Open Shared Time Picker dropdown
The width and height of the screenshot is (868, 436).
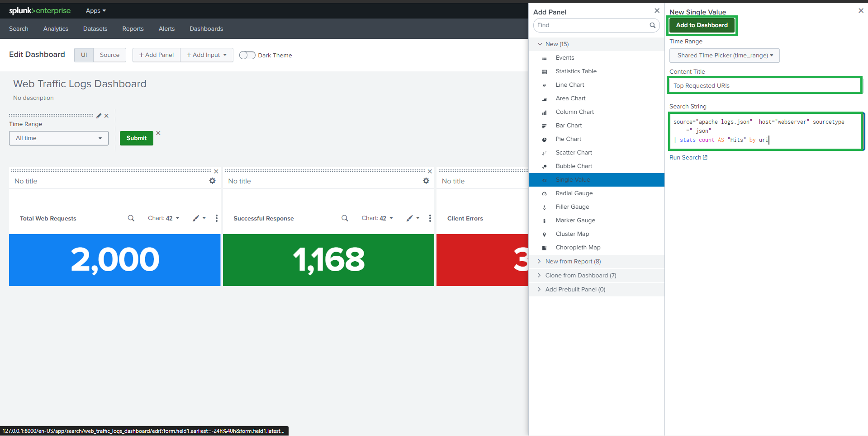(725, 56)
